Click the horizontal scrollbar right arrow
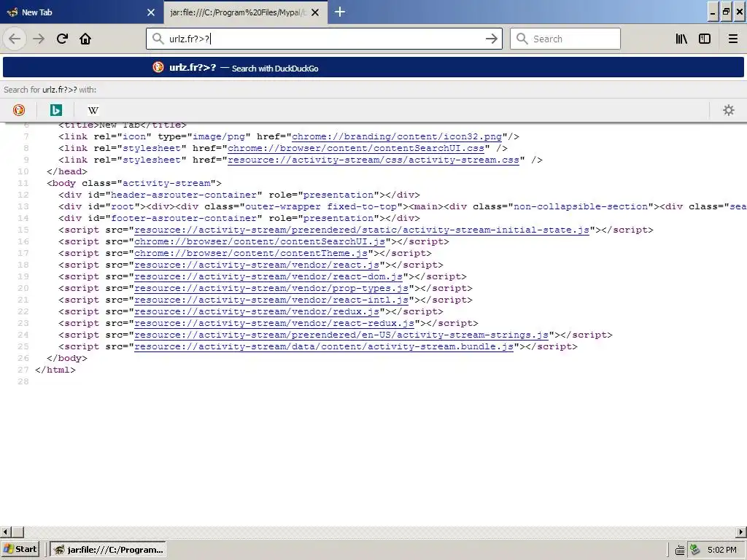This screenshot has height=560, width=747. pos(741,532)
